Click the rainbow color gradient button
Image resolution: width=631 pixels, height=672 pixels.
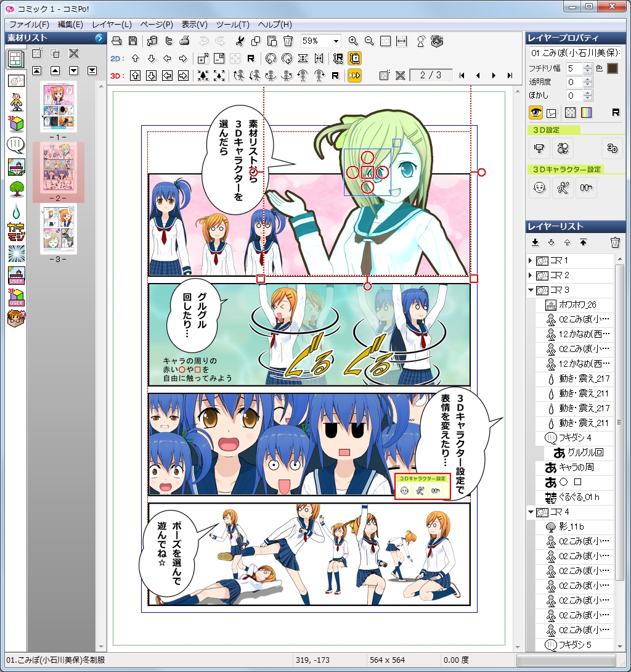(587, 113)
